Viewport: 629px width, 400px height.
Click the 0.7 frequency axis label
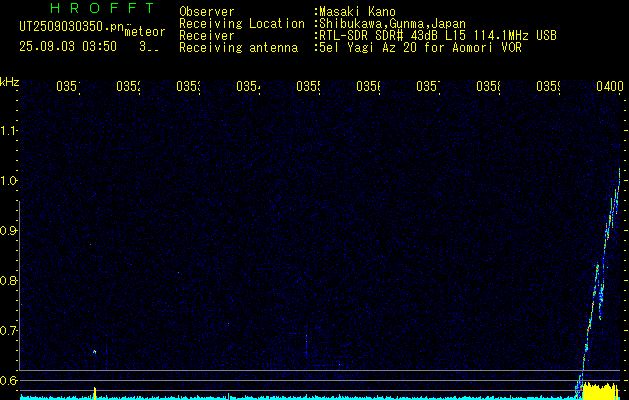pos(8,330)
